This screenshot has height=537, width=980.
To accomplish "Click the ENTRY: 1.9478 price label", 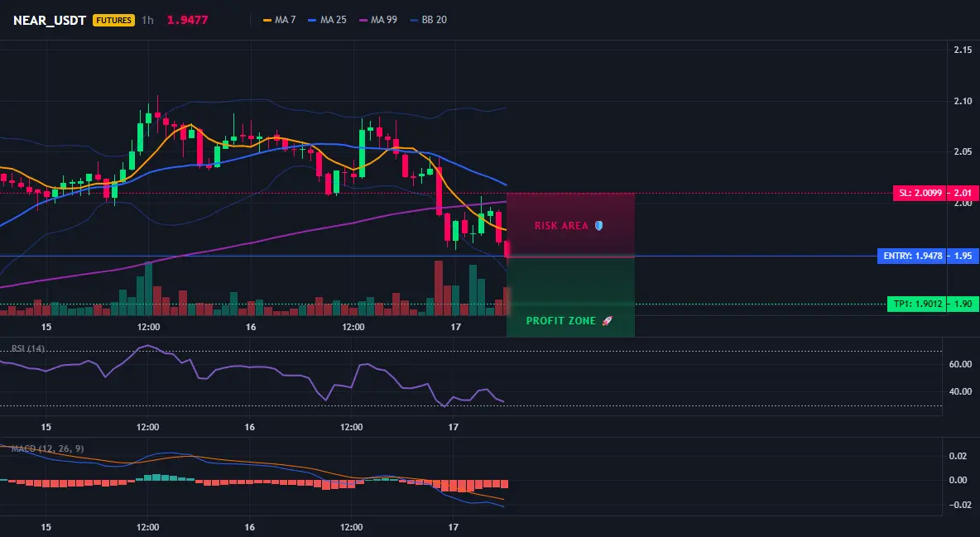I will coord(912,256).
